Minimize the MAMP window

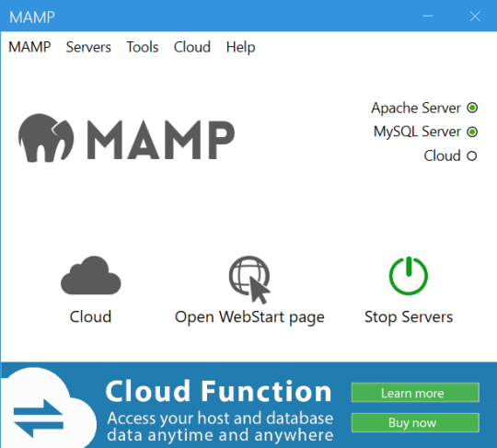[x=428, y=16]
